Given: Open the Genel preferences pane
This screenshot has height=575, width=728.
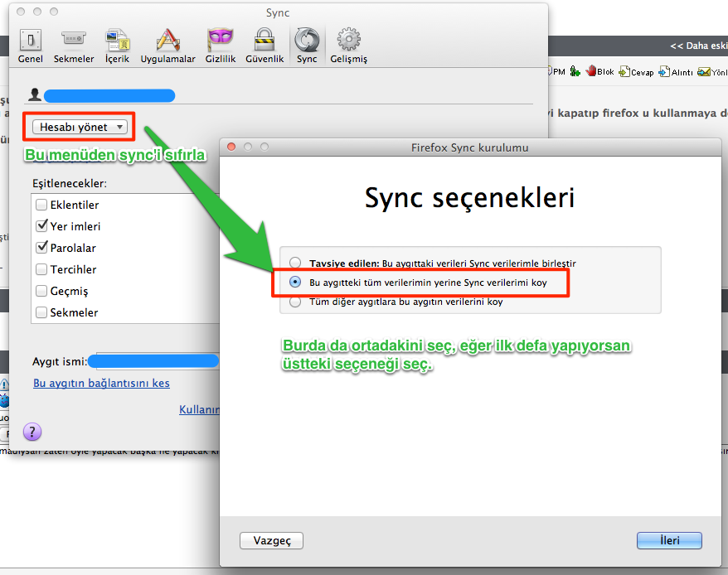Looking at the screenshot, I should point(31,46).
